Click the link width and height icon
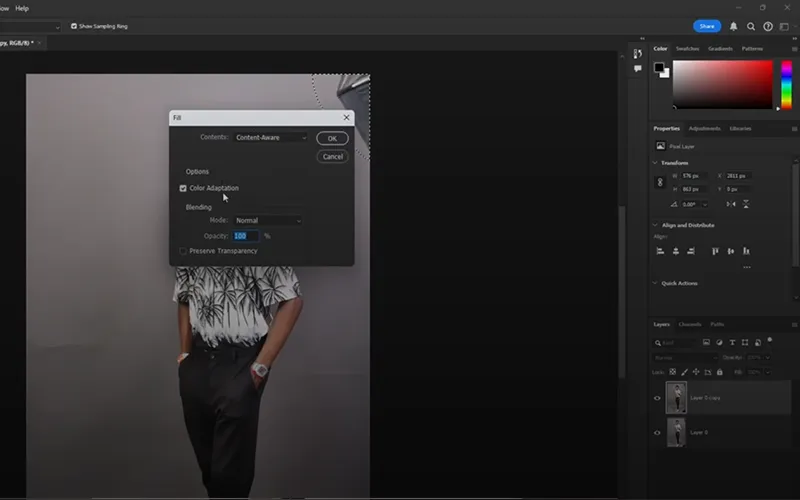 pos(660,182)
